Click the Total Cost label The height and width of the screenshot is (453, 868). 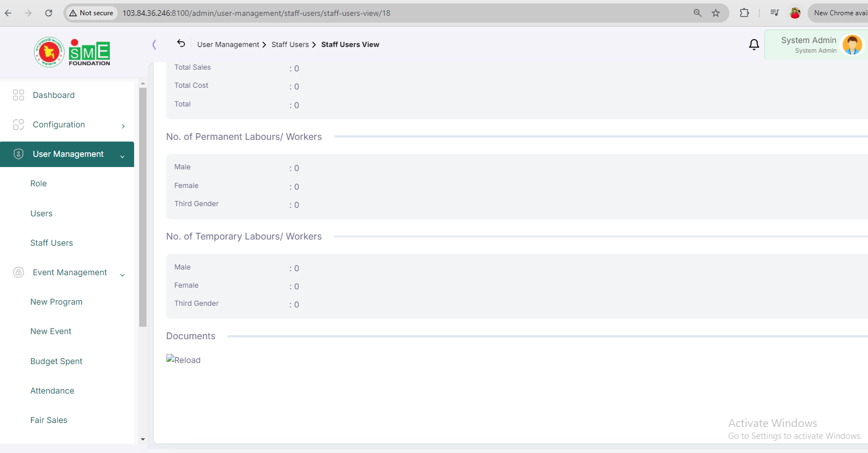(191, 86)
